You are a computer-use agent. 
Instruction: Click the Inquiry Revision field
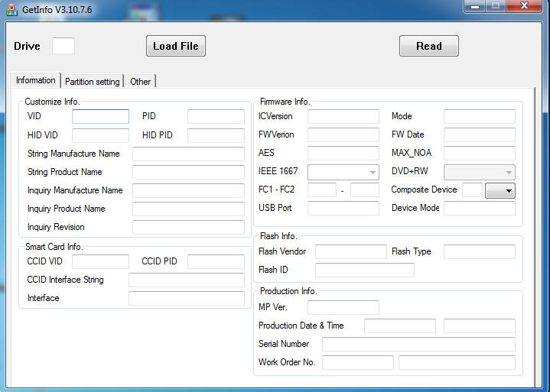[188, 227]
